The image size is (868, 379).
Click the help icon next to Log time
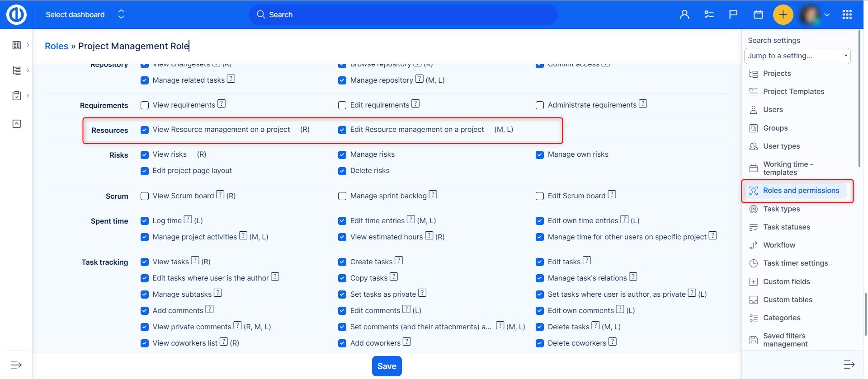click(188, 220)
